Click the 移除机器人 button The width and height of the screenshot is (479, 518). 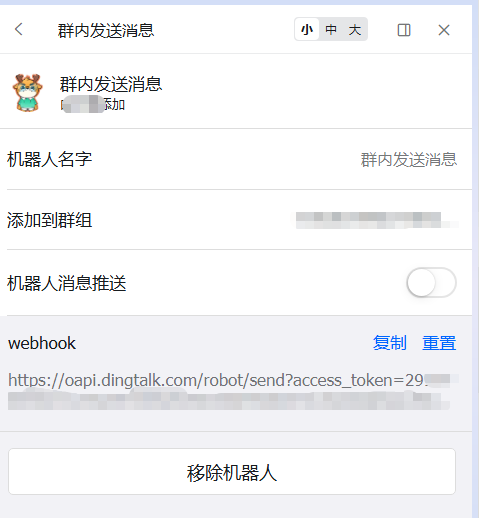pyautogui.click(x=232, y=472)
